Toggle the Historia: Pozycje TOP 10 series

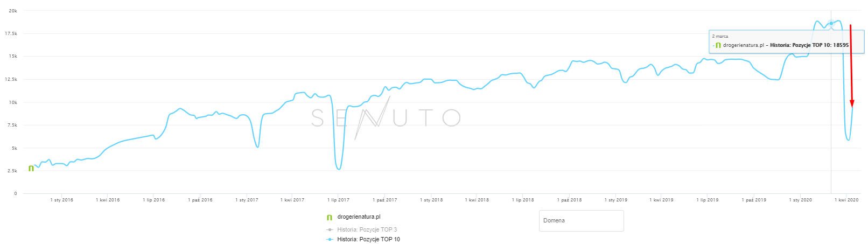368,239
